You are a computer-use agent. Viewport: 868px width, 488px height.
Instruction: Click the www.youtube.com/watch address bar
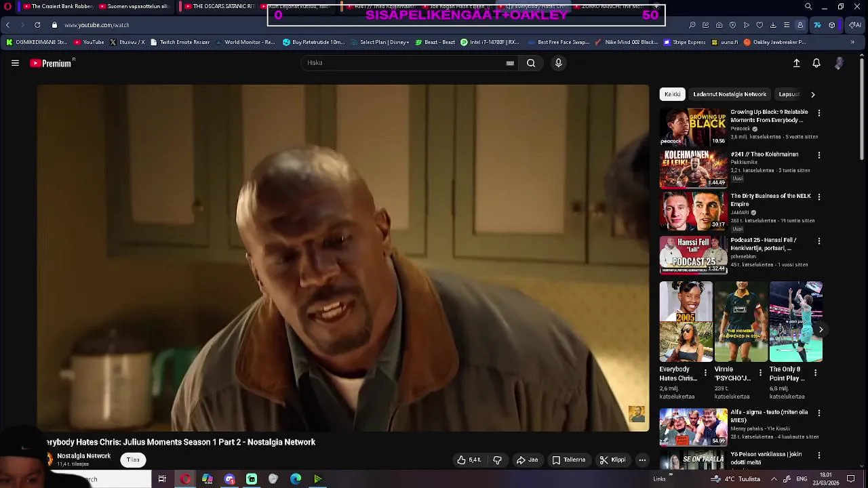click(97, 25)
